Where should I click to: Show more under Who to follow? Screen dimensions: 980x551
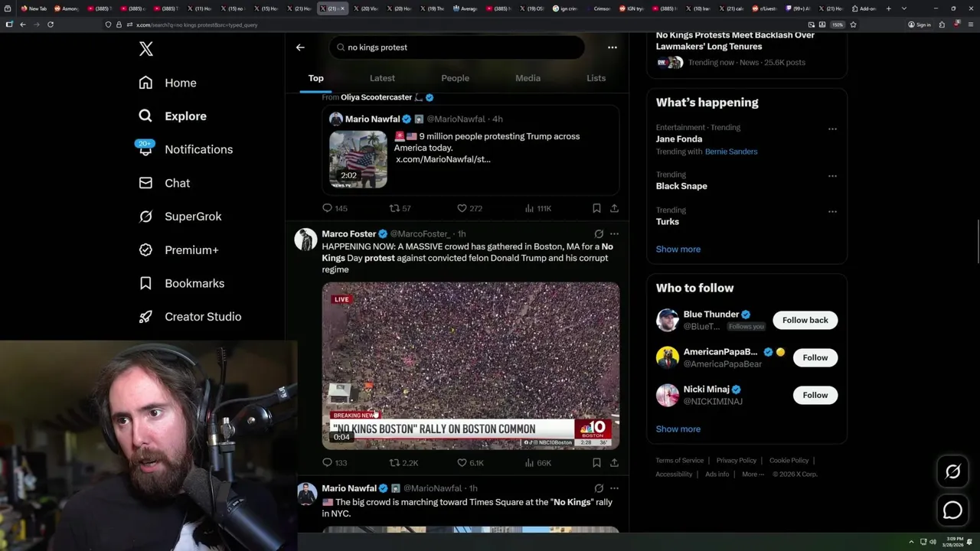tap(678, 429)
